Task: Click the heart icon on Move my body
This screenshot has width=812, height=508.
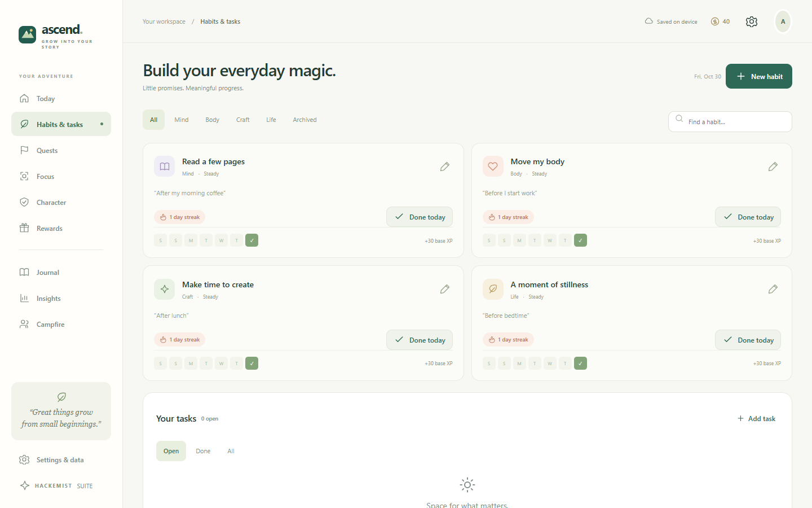Action: (x=493, y=167)
